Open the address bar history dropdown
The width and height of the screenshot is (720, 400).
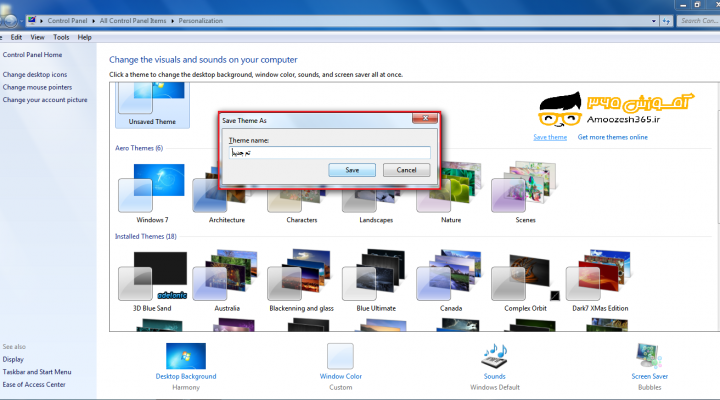click(654, 21)
